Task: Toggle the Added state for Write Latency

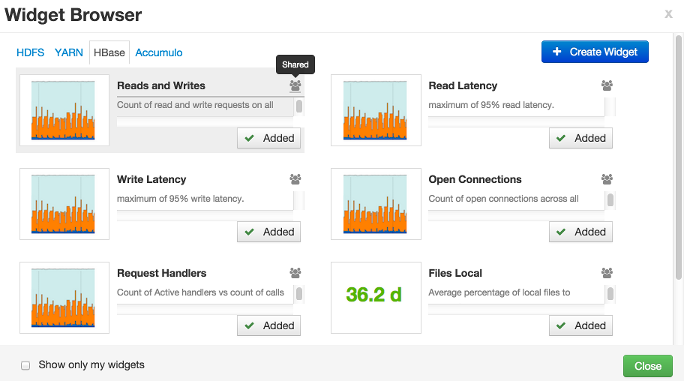Action: [269, 232]
